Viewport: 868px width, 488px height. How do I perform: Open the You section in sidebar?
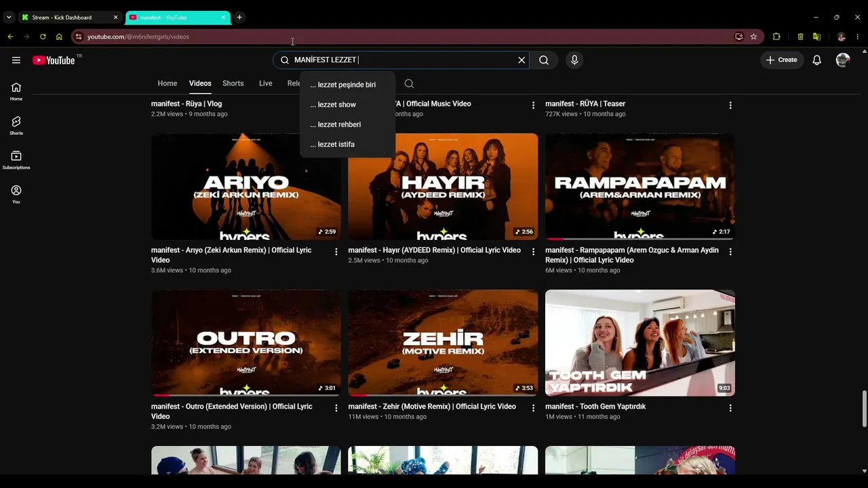point(16,195)
